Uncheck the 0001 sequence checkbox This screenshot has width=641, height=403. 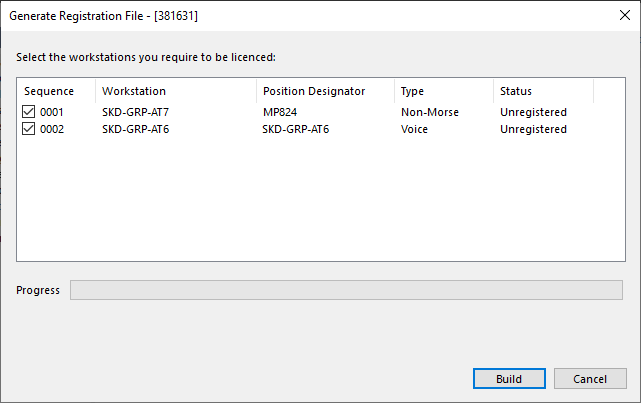point(29,112)
